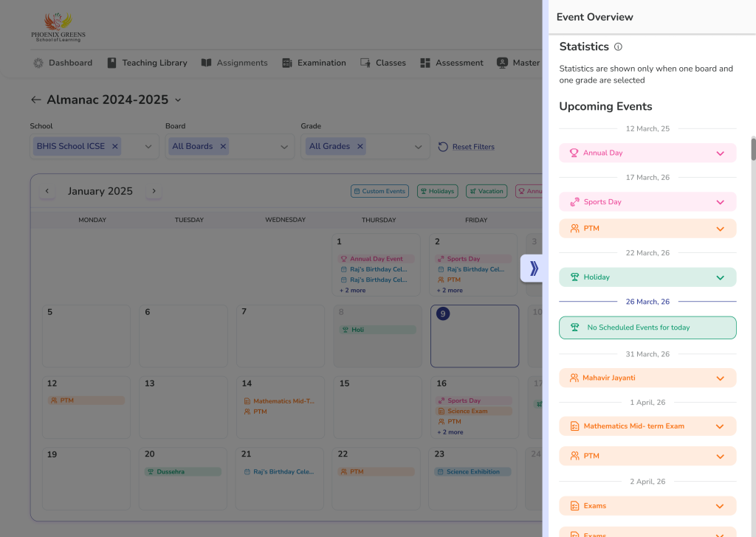756x537 pixels.
Task: Open the Teaching Library menu
Action: [x=147, y=63]
